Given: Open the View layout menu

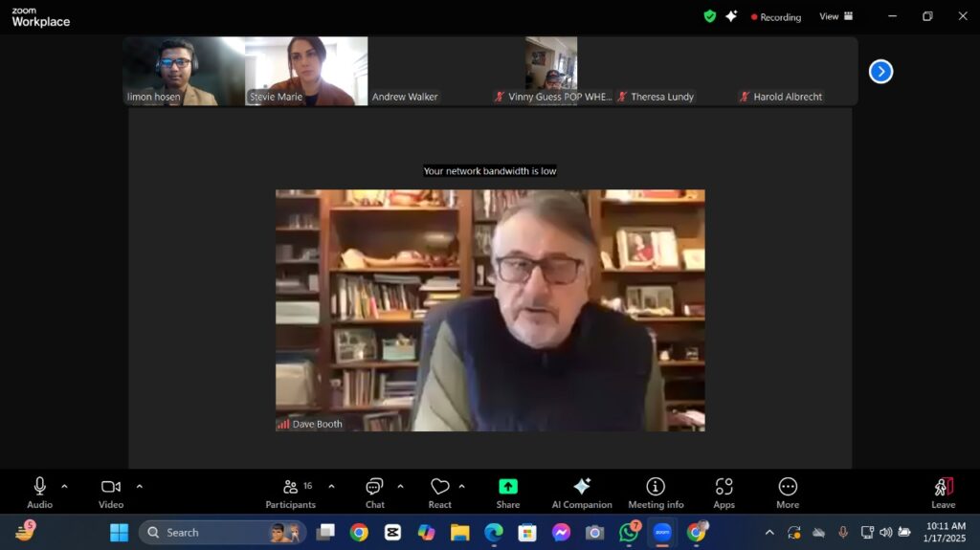Looking at the screenshot, I should [x=835, y=16].
